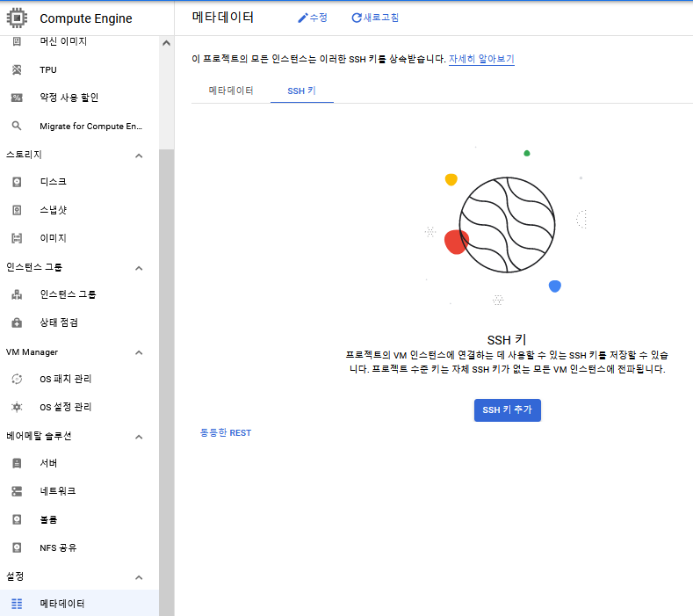The width and height of the screenshot is (693, 616).
Task: Click the refresh icon next to 새로고침
Action: 357,18
